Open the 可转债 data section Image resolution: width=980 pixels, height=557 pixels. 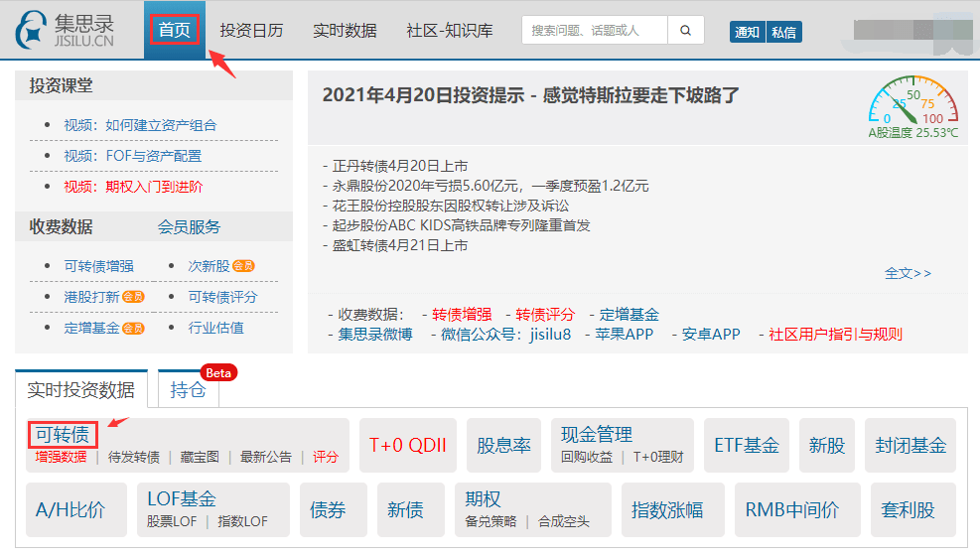[63, 435]
